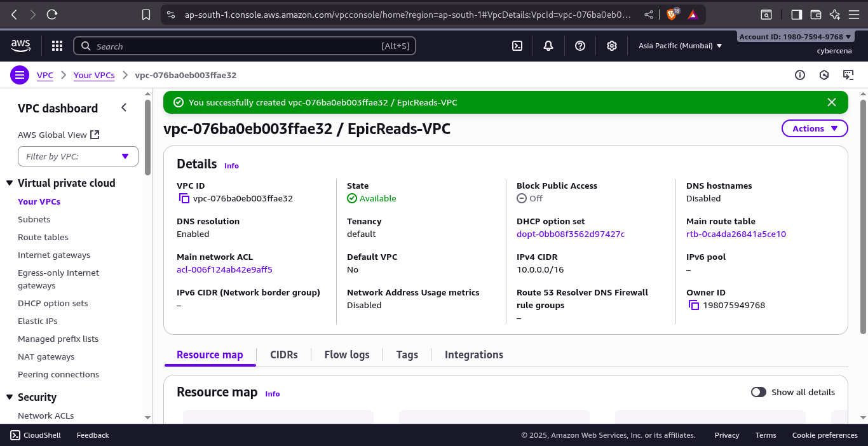Viewport: 868px width, 446px height.
Task: Open DHCP option sets in the sidebar
Action: click(53, 303)
